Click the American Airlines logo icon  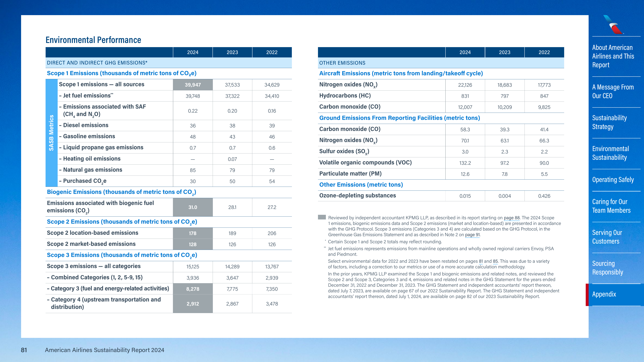[x=614, y=25]
